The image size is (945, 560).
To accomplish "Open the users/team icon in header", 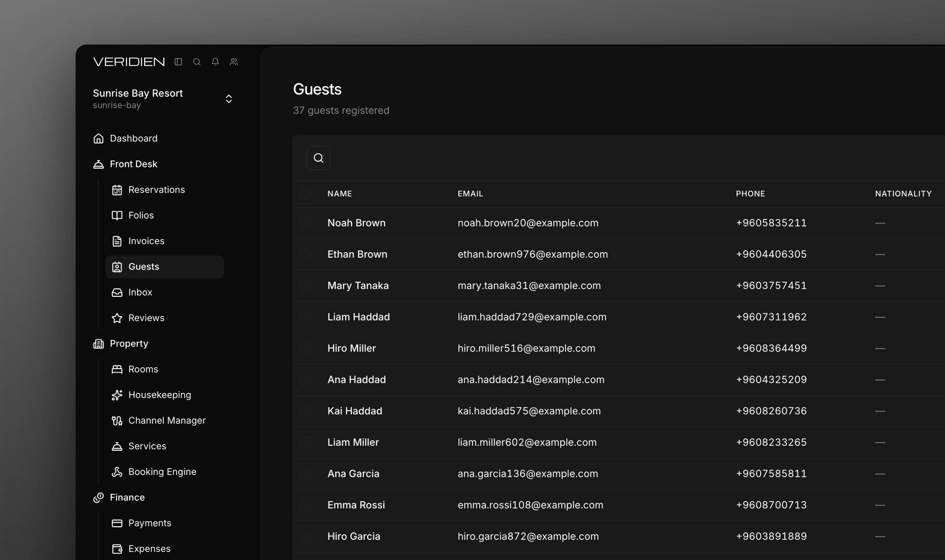I will (234, 61).
